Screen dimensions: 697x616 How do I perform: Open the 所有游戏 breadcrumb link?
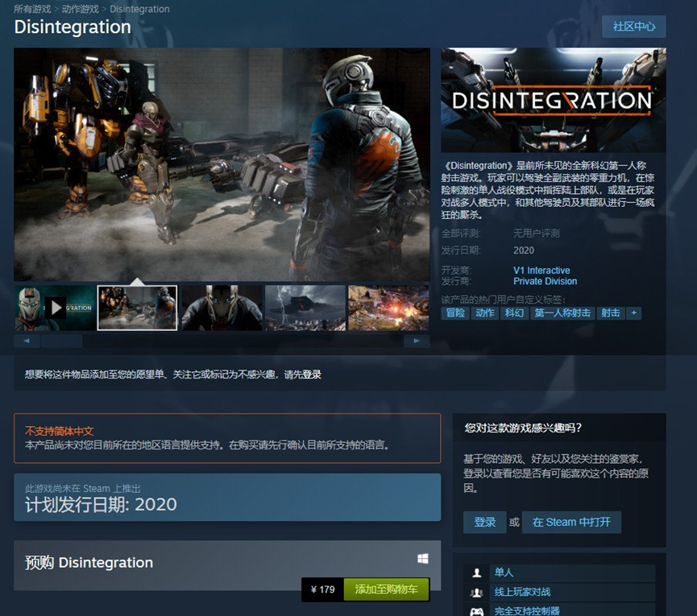[x=32, y=9]
